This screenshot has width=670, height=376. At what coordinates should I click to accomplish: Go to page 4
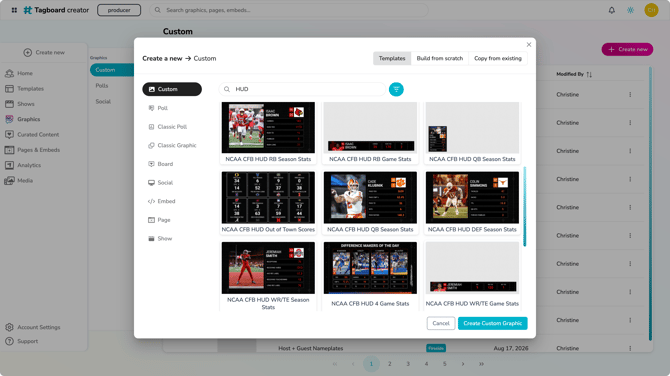coord(426,364)
